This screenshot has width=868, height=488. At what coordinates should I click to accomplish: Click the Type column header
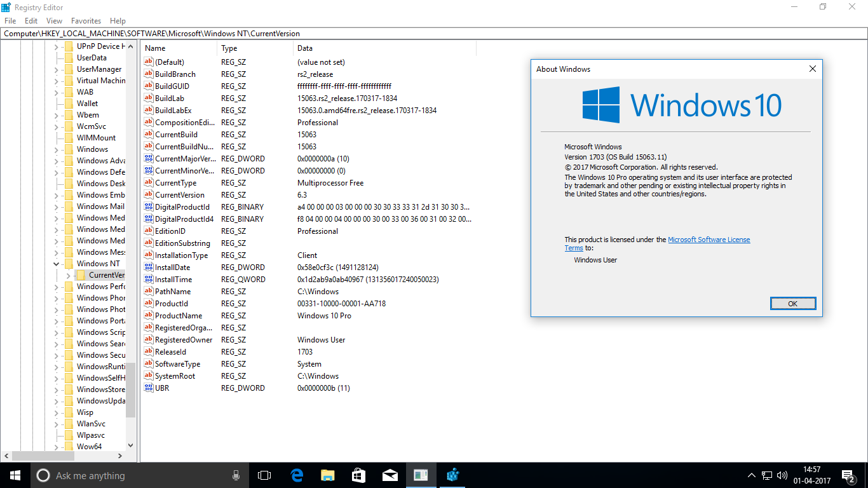[x=255, y=48]
